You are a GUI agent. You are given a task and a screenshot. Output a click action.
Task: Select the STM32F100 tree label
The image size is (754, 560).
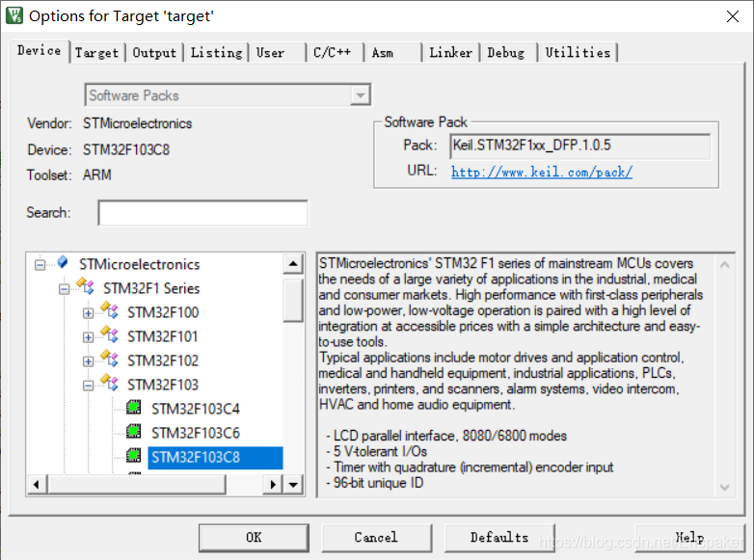pos(163,313)
